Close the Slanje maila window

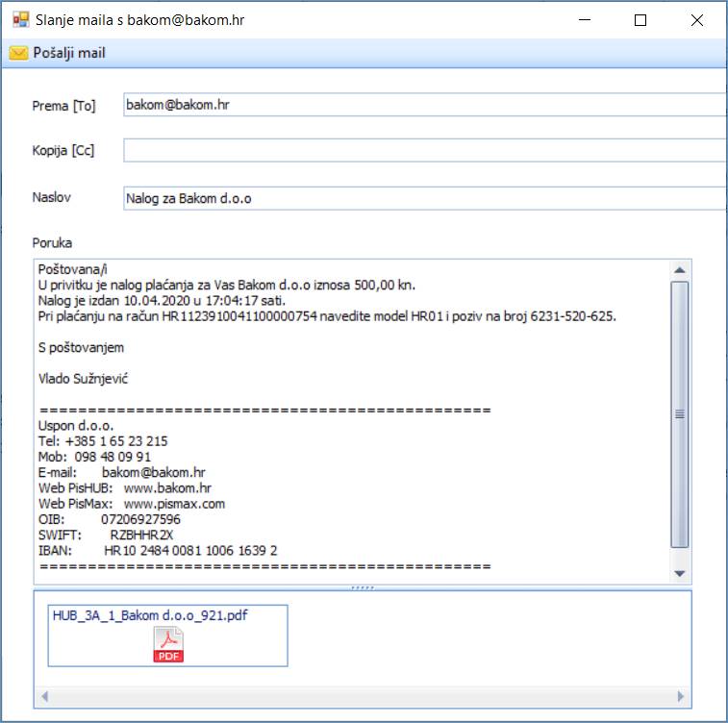(x=696, y=20)
